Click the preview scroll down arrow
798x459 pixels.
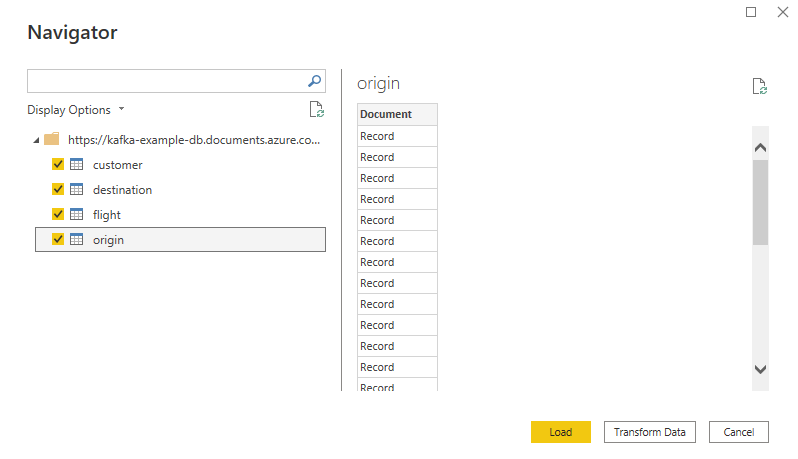[760, 369]
